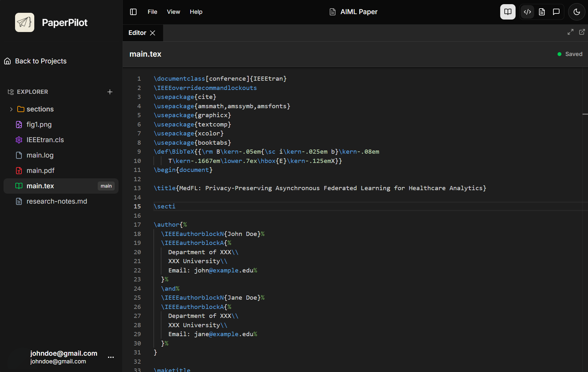Screen dimensions: 588x372
Task: Open the View menu
Action: 173,12
